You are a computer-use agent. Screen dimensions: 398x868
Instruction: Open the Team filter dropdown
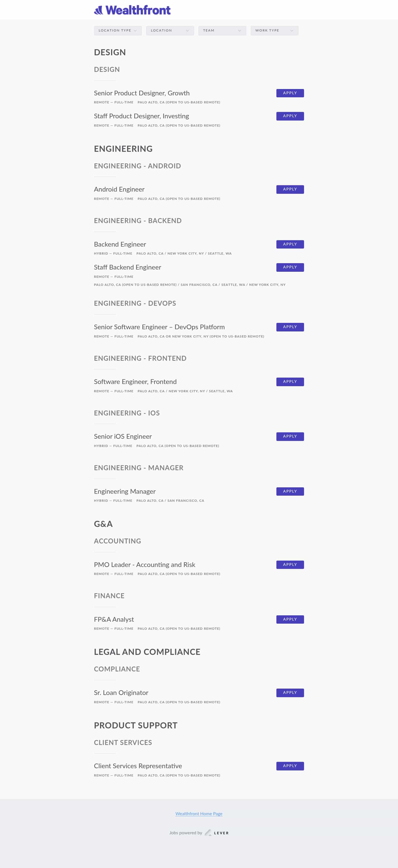pyautogui.click(x=222, y=31)
